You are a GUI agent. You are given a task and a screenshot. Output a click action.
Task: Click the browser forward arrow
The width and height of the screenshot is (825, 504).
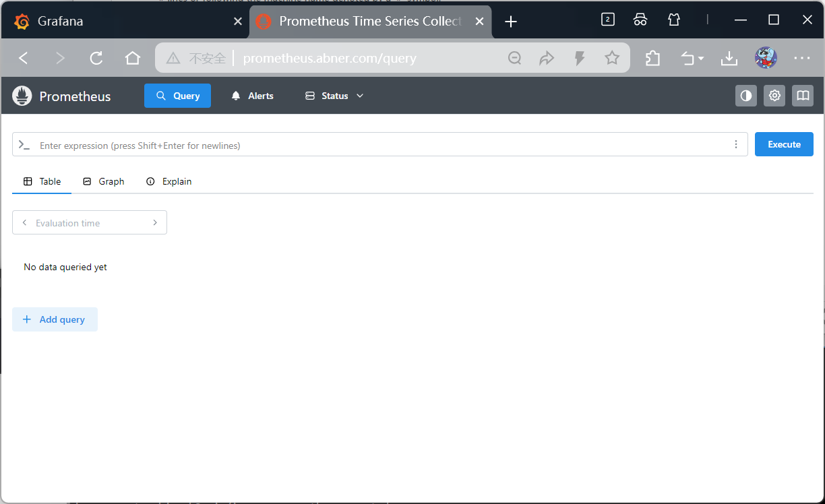[60, 58]
